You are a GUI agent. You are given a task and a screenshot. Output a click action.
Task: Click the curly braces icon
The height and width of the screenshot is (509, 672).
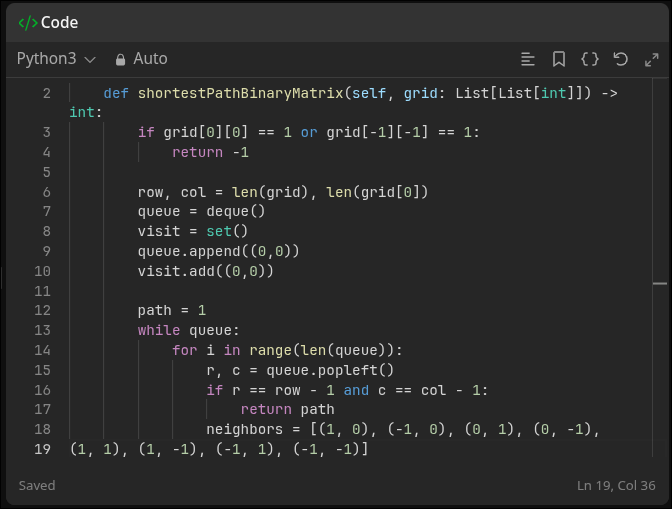pos(590,59)
